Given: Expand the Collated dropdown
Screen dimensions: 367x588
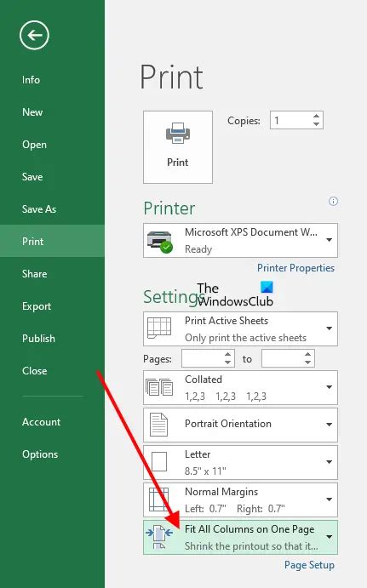Looking at the screenshot, I should (x=329, y=387).
